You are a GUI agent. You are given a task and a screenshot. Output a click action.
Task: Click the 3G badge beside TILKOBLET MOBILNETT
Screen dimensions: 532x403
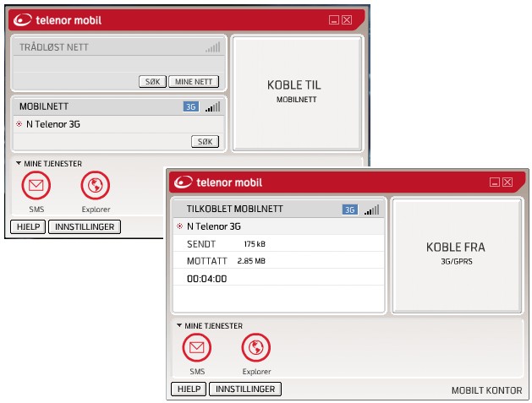[x=350, y=210]
